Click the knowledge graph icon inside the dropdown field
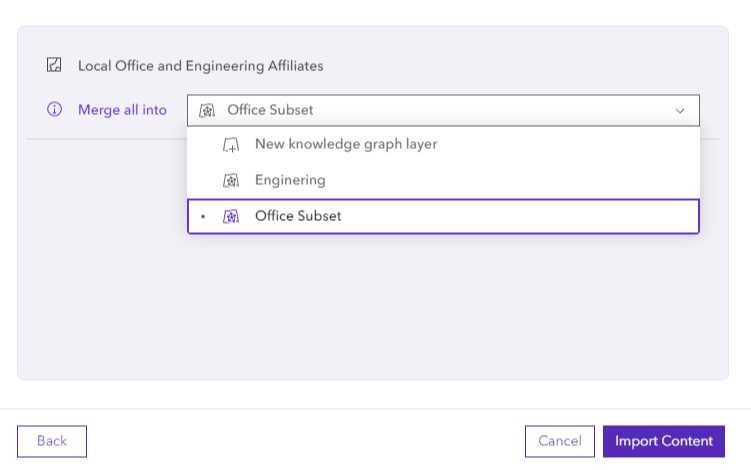 [x=207, y=110]
